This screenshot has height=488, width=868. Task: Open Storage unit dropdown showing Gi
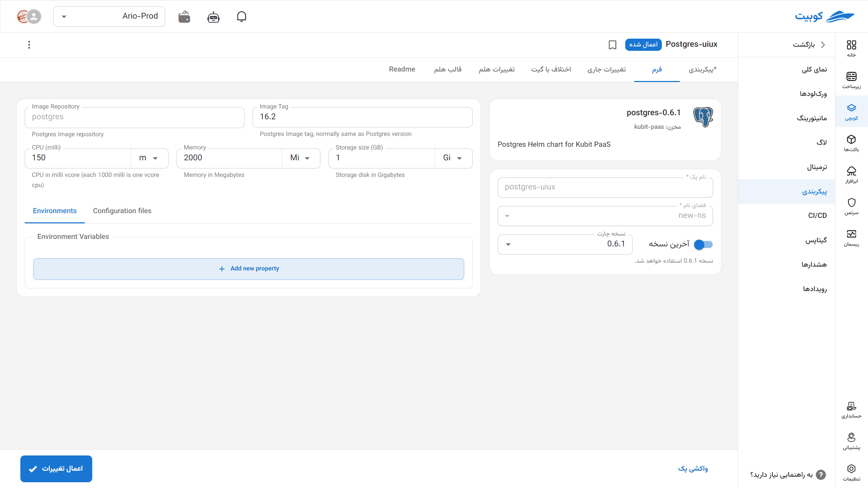453,158
